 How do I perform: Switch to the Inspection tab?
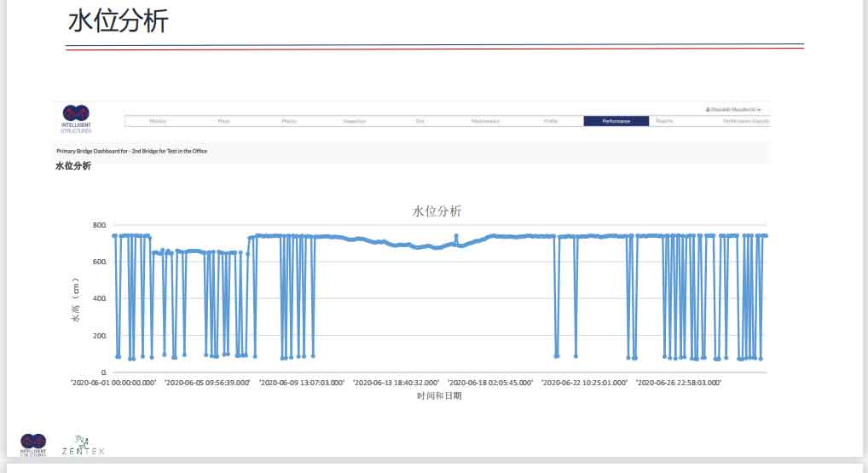point(355,121)
